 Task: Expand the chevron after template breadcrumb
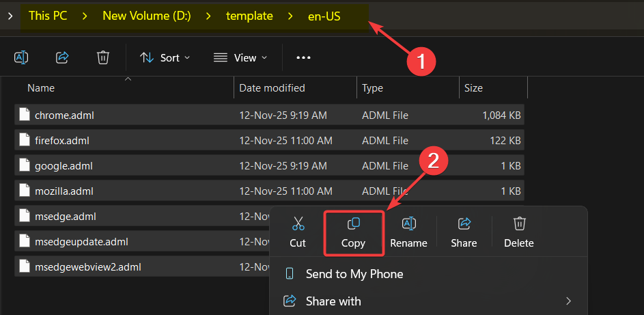[x=290, y=16]
